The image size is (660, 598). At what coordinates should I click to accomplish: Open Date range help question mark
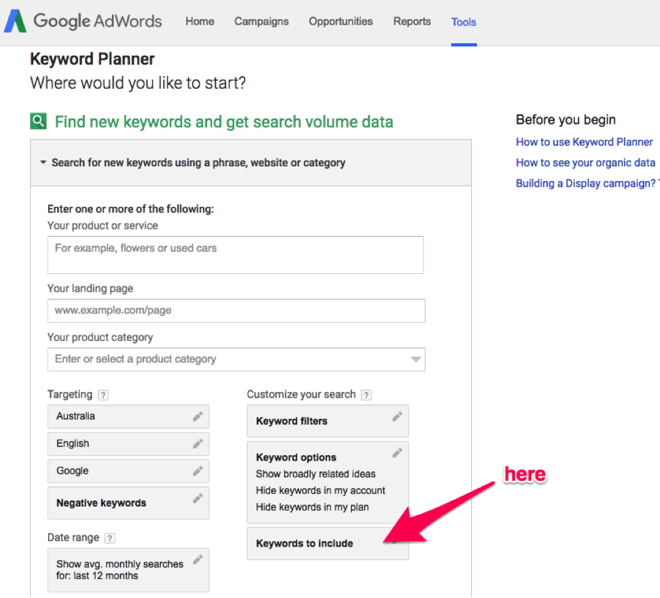pyautogui.click(x=109, y=538)
